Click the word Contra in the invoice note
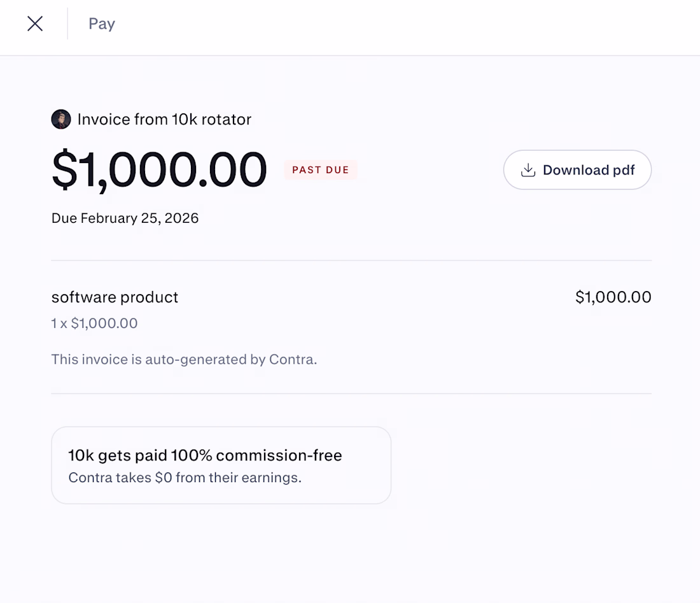 tap(291, 360)
